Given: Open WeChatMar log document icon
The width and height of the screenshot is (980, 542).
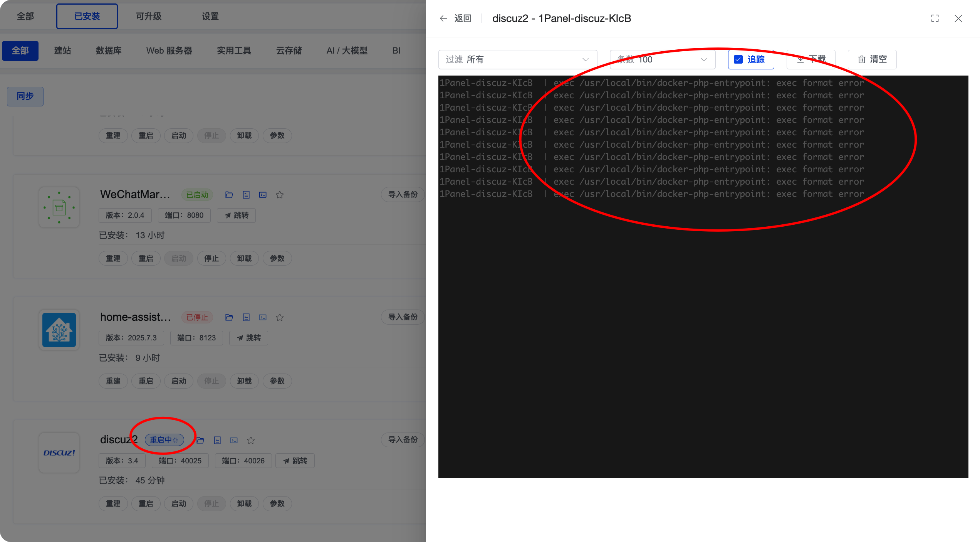Looking at the screenshot, I should tap(246, 195).
